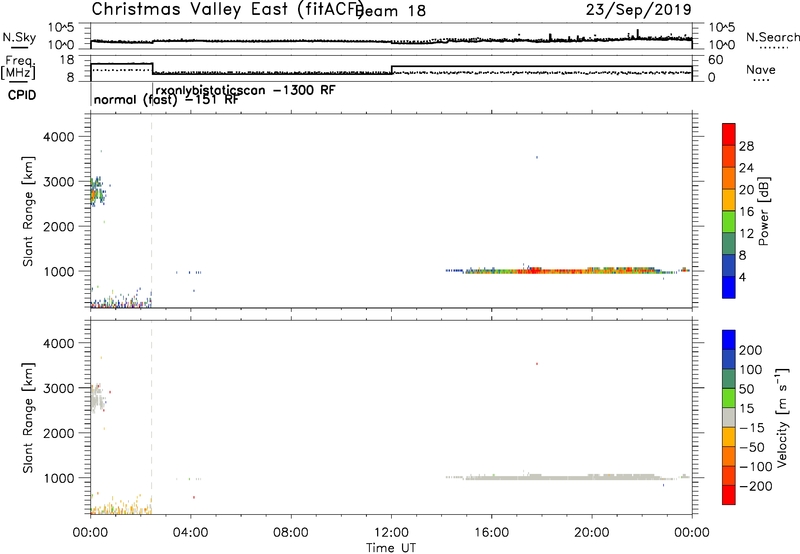
Task: Click the velocity panel 'Slant Range [km]' label
Action: 28,418
